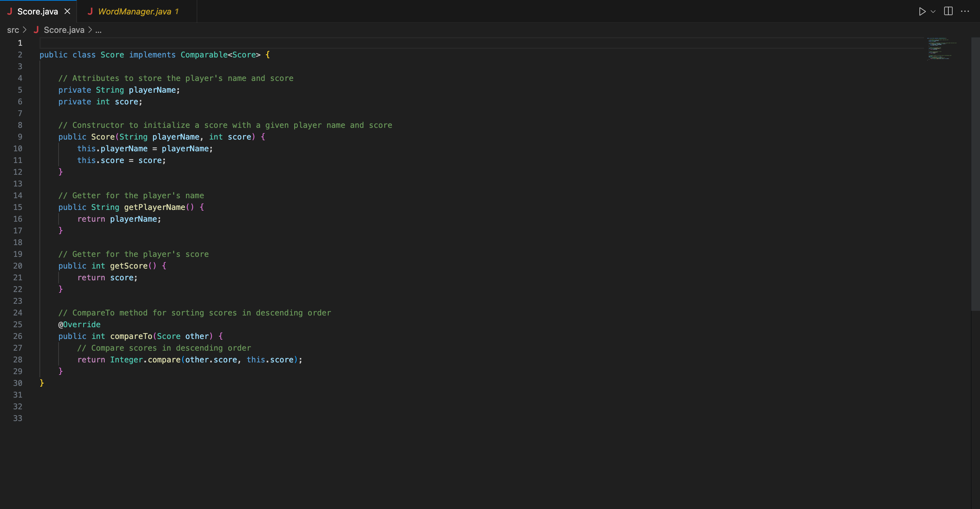Click the chevron after src breadcrumb
This screenshot has height=509, width=980.
pyautogui.click(x=25, y=30)
